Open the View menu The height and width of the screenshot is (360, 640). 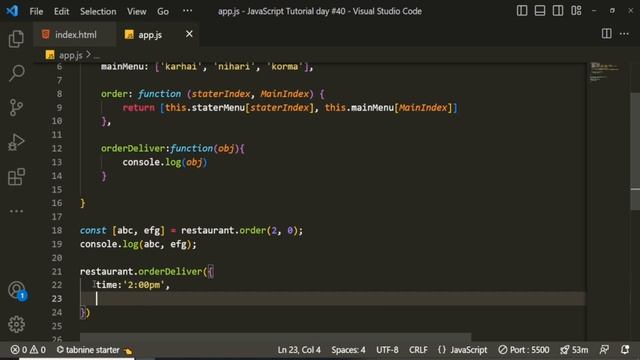136,11
